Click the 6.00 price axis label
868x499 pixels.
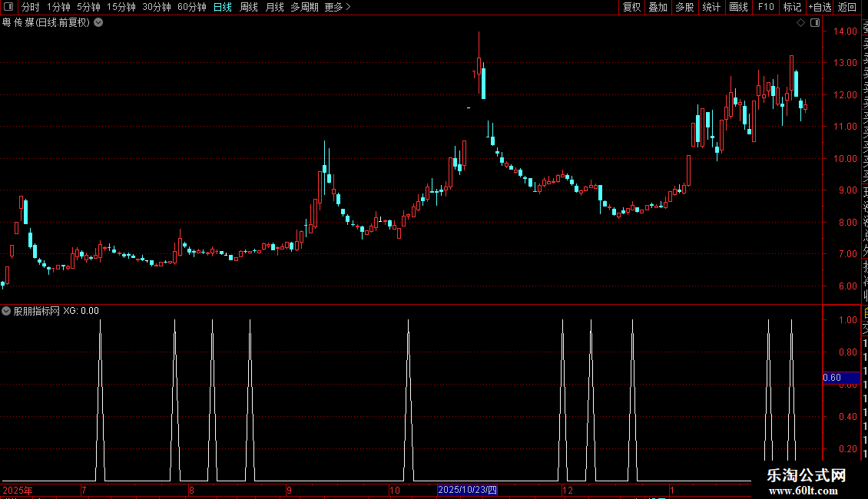pos(847,286)
